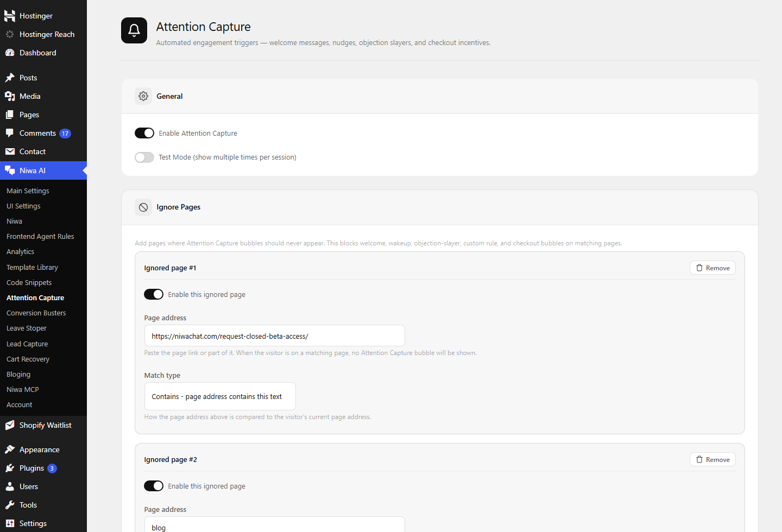Open Main Settings submenu item
This screenshot has width=782, height=532.
pos(28,191)
